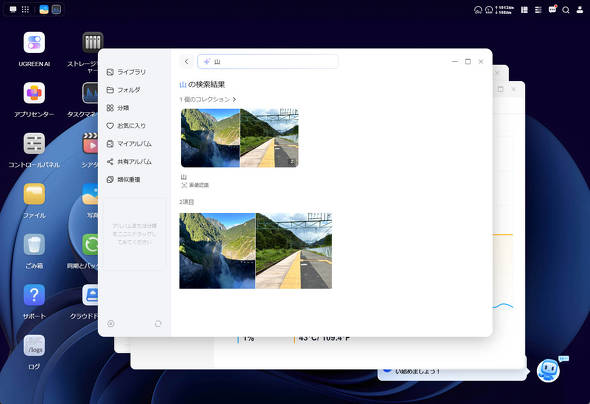
Task: Close the Photos window
Action: tap(481, 61)
